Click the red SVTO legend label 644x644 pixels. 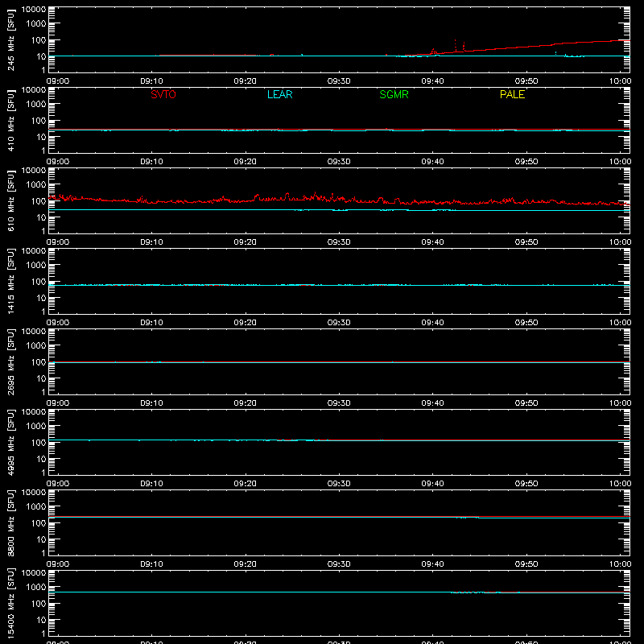[163, 94]
